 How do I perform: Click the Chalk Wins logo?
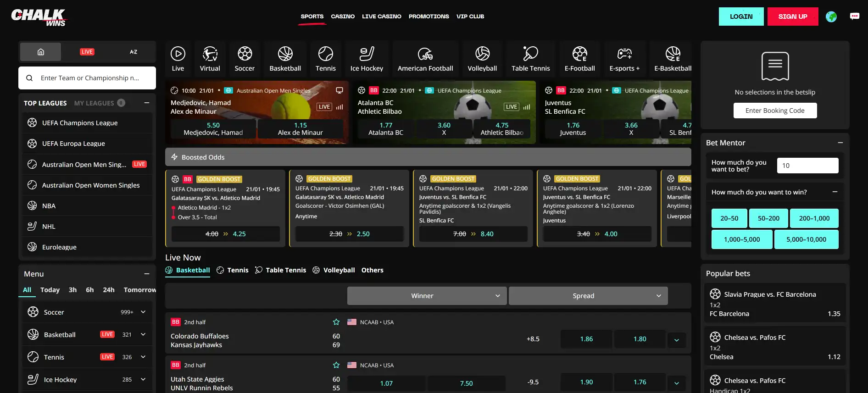[39, 17]
